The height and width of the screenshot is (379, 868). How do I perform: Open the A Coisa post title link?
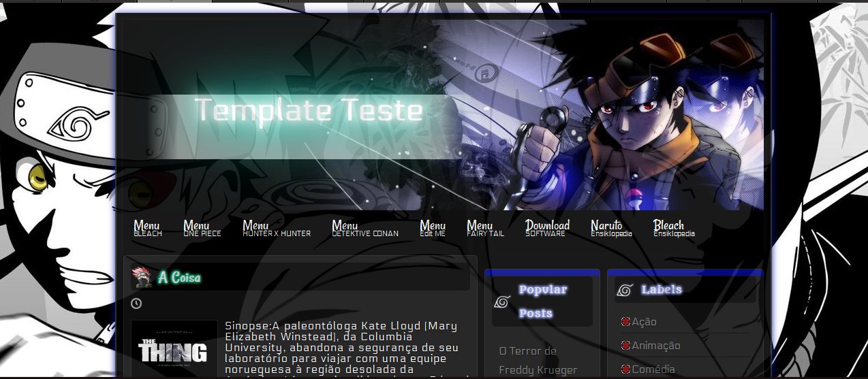pyautogui.click(x=179, y=278)
